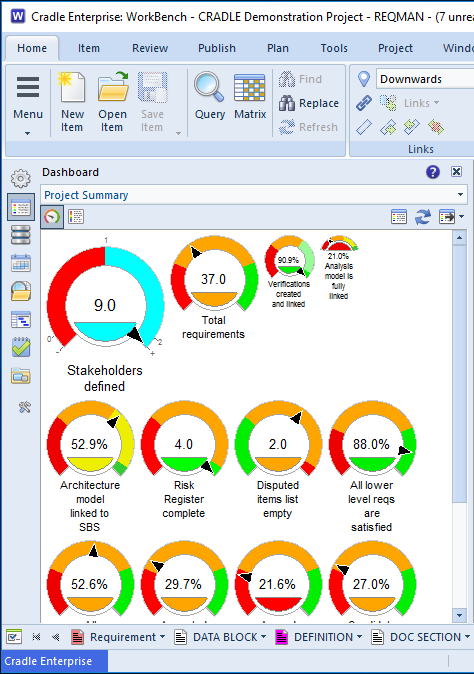Click the location pin icon in Links group
474x674 pixels.
[x=364, y=79]
